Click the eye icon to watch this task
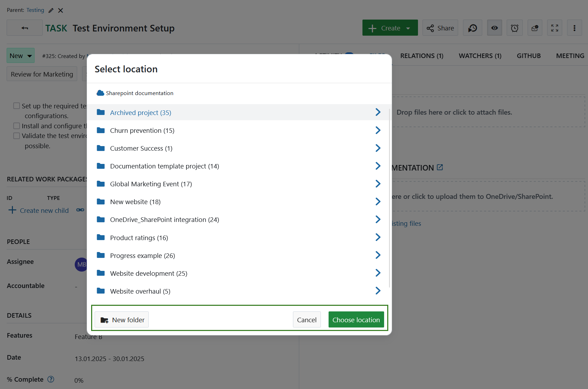588x389 pixels. (494, 28)
